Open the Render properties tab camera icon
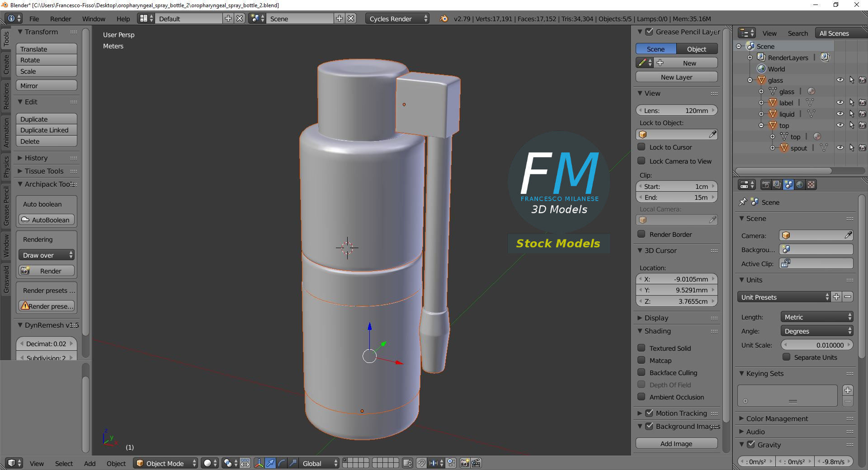 point(765,184)
